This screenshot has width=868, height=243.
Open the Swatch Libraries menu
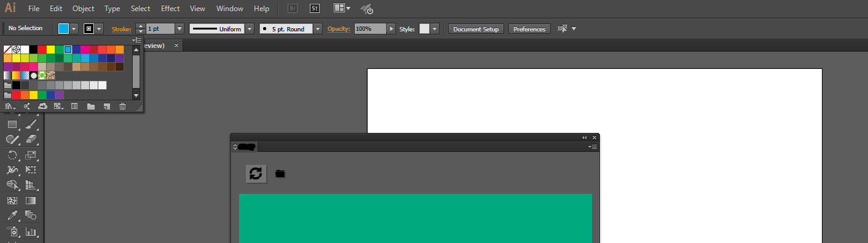click(10, 106)
